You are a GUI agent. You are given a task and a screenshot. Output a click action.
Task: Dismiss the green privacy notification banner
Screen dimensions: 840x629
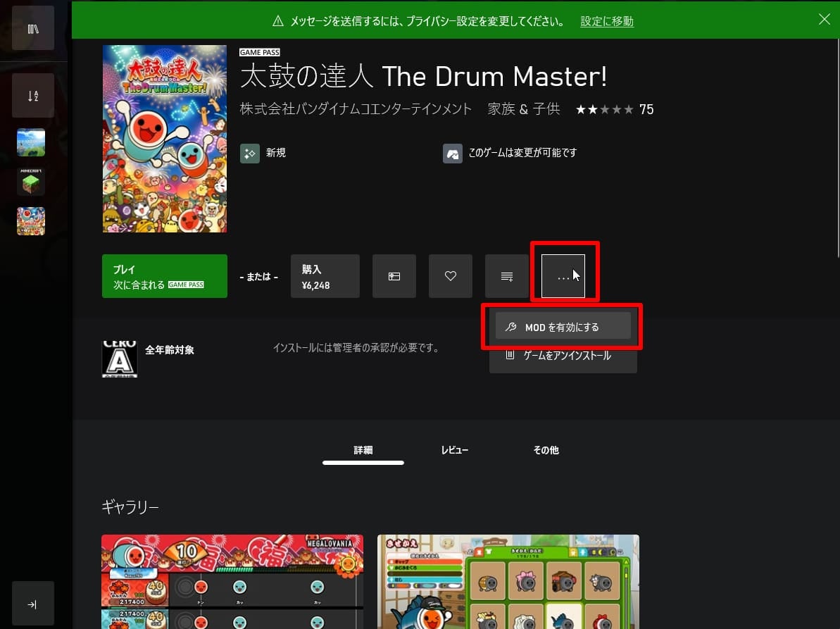(x=825, y=20)
